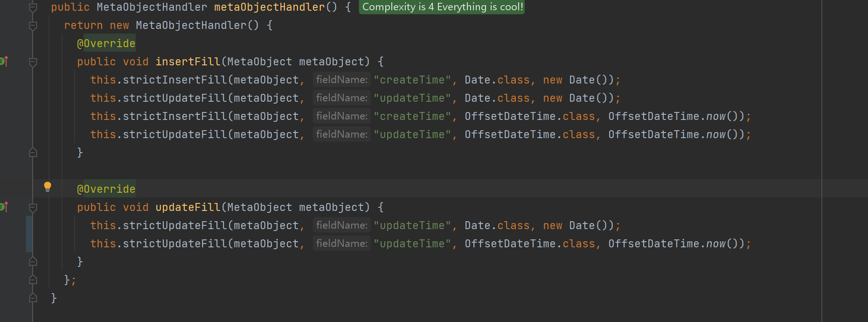Click the override gutter icon beside insertFill
The width and height of the screenshot is (868, 322).
(4, 61)
